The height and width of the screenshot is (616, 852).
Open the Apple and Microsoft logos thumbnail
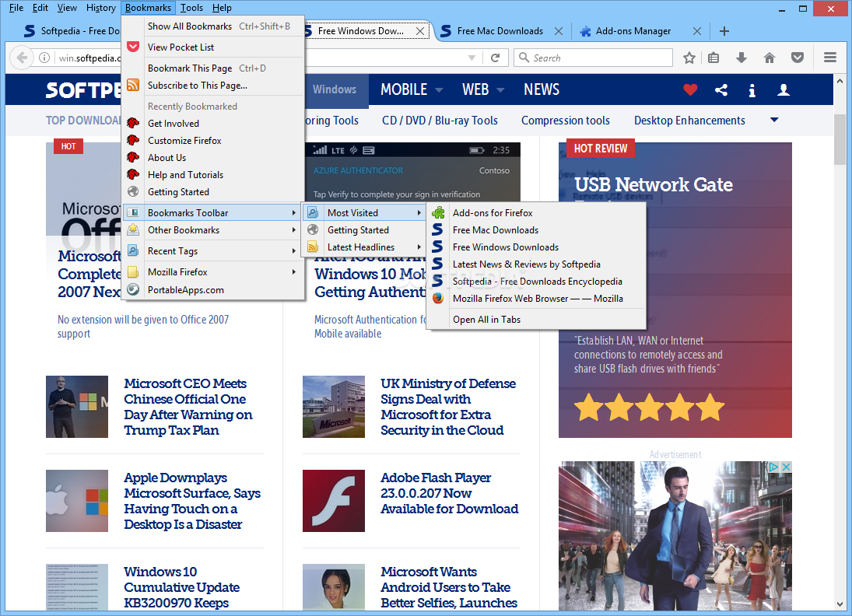click(x=76, y=501)
